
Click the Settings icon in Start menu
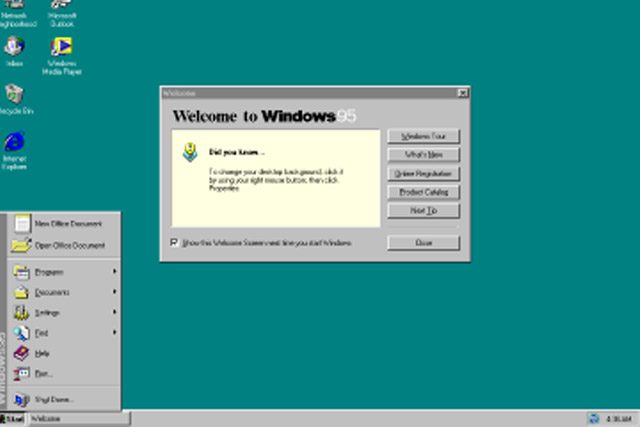pos(21,312)
